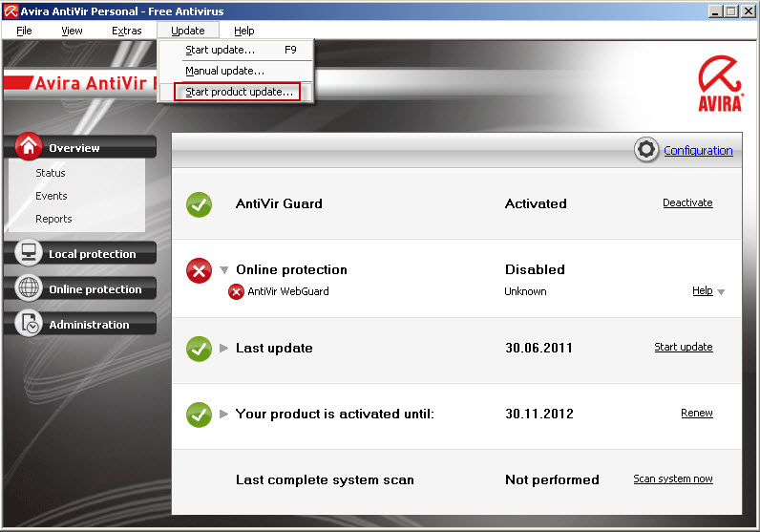Collapse the Online protection details triangle

click(224, 270)
